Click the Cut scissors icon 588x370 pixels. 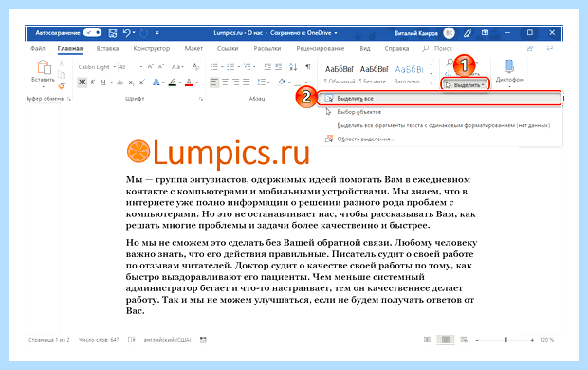pos(62,64)
